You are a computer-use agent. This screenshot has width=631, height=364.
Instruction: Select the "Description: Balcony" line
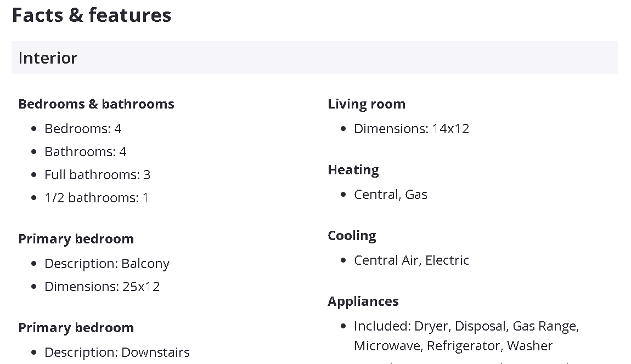tap(106, 264)
